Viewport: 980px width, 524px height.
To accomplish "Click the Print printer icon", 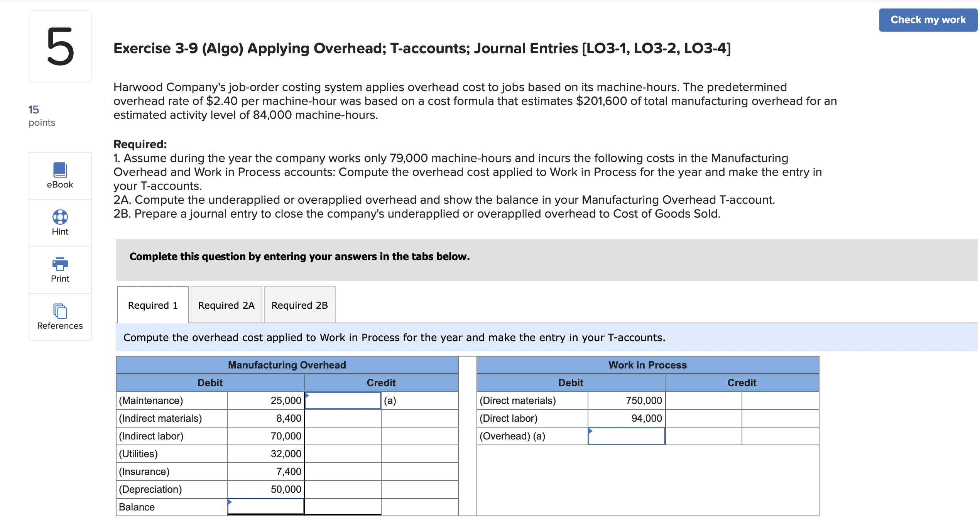I will pyautogui.click(x=60, y=264).
